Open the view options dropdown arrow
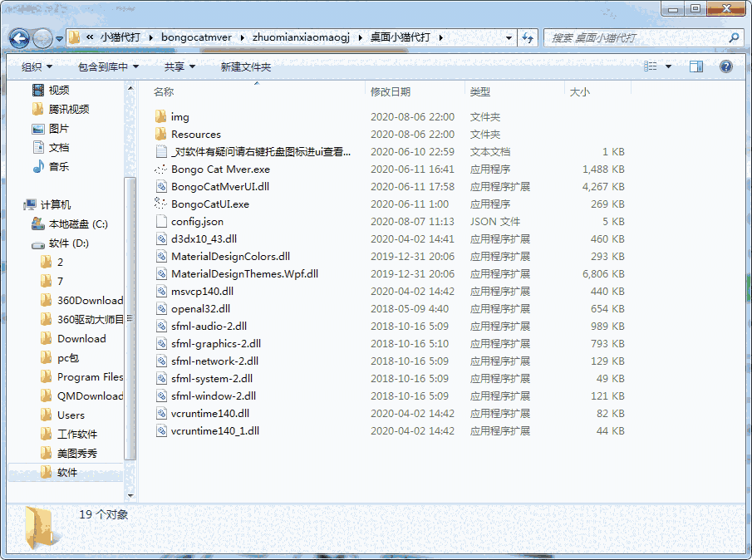This screenshot has height=560, width=752. [669, 66]
